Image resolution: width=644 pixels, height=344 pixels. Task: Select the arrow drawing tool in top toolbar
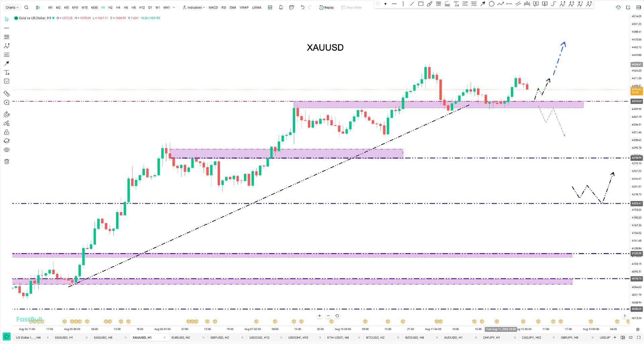[x=483, y=4]
